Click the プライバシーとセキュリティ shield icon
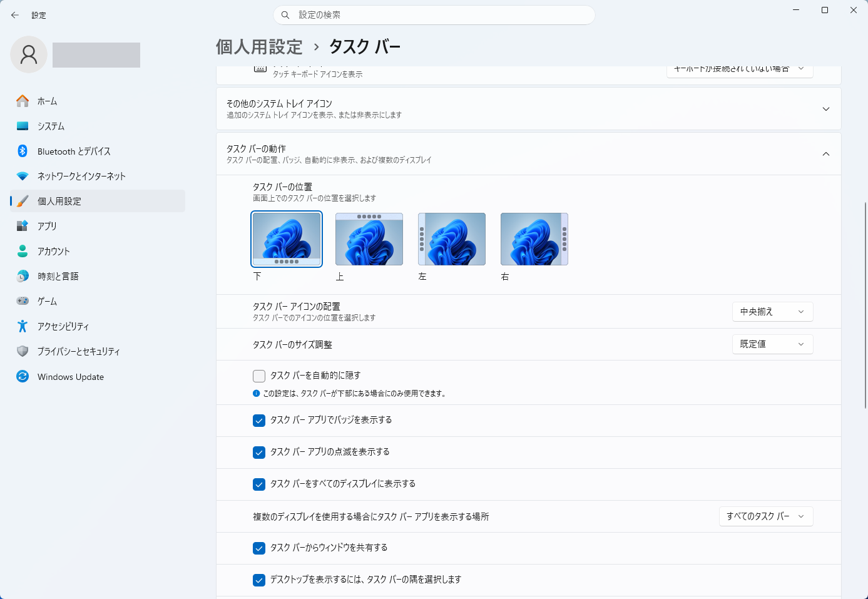This screenshot has width=868, height=599. click(x=23, y=351)
